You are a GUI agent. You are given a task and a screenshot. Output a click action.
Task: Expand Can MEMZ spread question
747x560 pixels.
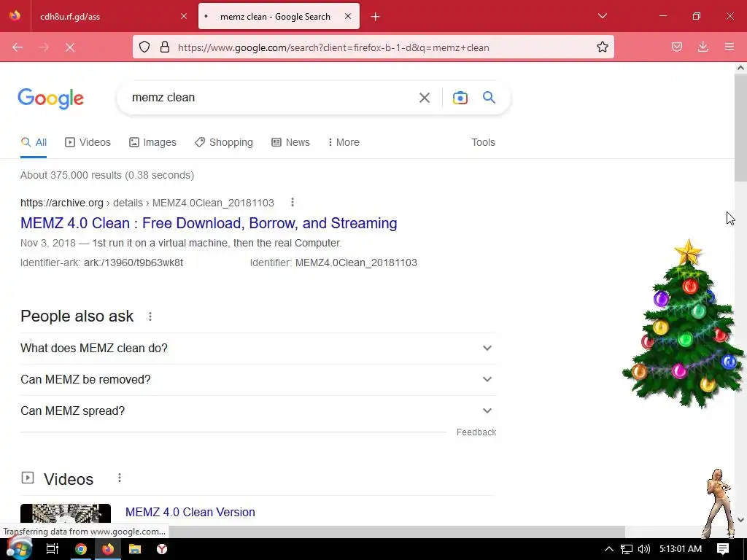258,411
